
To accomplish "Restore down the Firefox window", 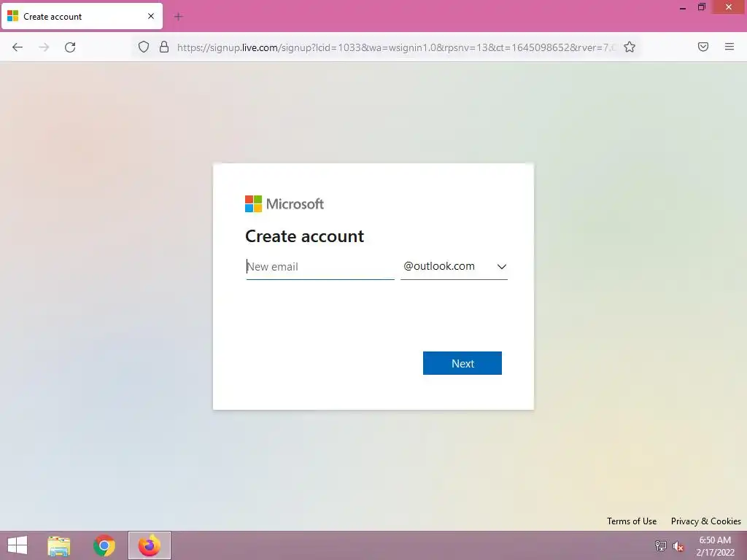I will coord(701,7).
